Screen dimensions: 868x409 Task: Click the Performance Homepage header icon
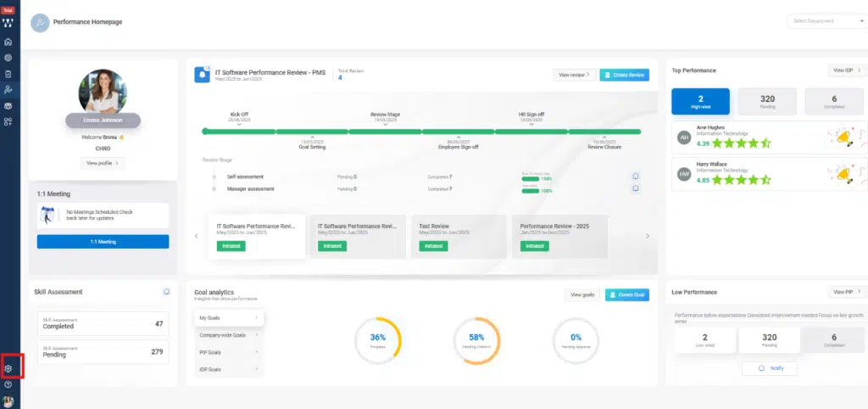click(40, 23)
